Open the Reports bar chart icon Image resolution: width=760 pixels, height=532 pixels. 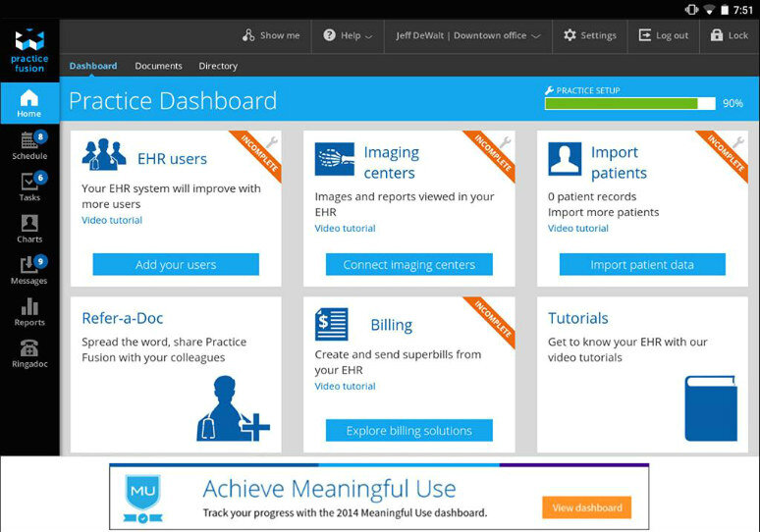pyautogui.click(x=29, y=311)
